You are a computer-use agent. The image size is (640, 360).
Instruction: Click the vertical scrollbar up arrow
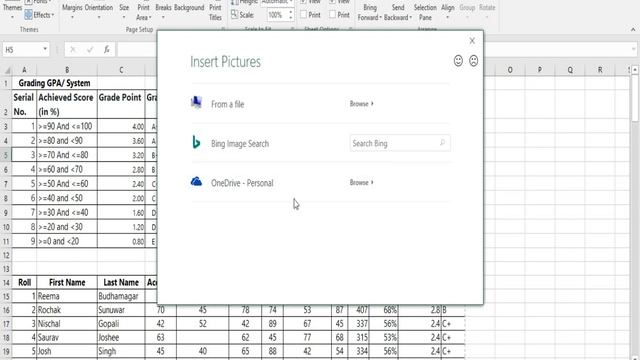coord(635,70)
